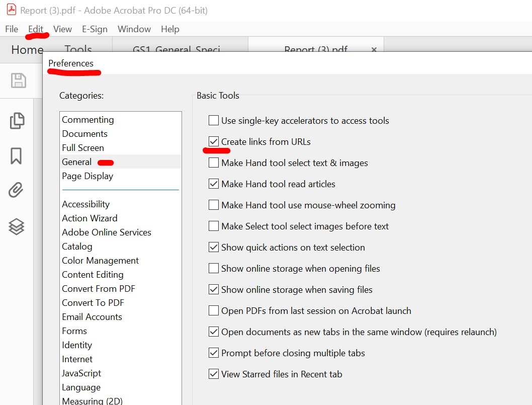Select the Full Screen category
Image resolution: width=532 pixels, height=405 pixels.
pyautogui.click(x=121, y=148)
